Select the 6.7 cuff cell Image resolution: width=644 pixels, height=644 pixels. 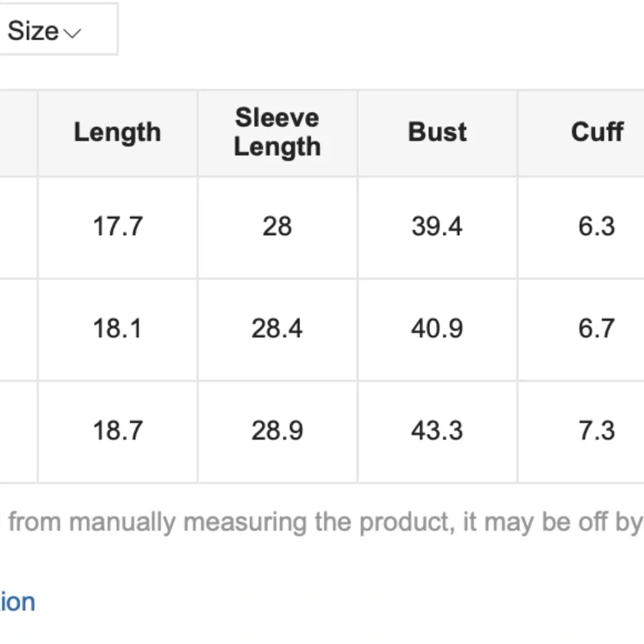596,329
